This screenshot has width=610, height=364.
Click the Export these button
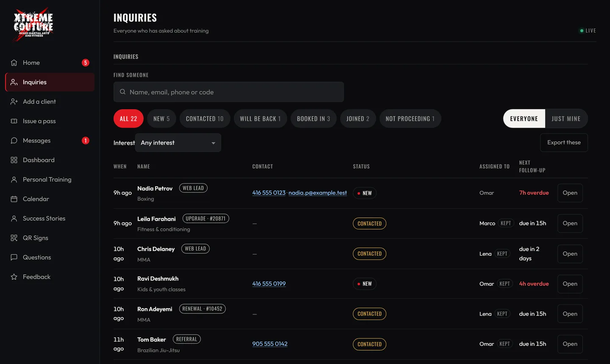[564, 143]
